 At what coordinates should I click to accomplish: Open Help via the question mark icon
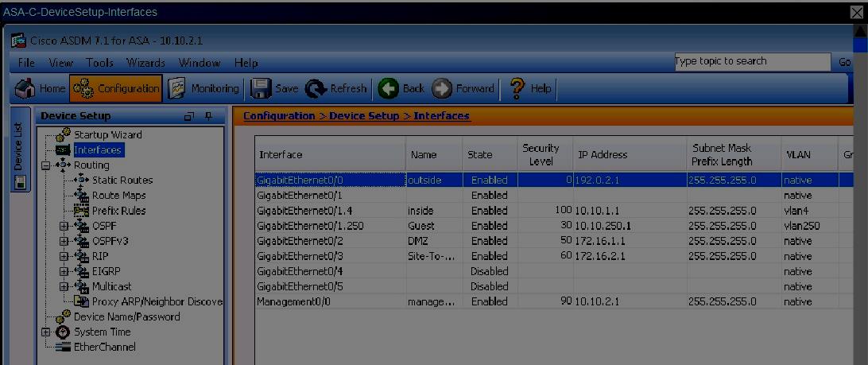[x=517, y=88]
